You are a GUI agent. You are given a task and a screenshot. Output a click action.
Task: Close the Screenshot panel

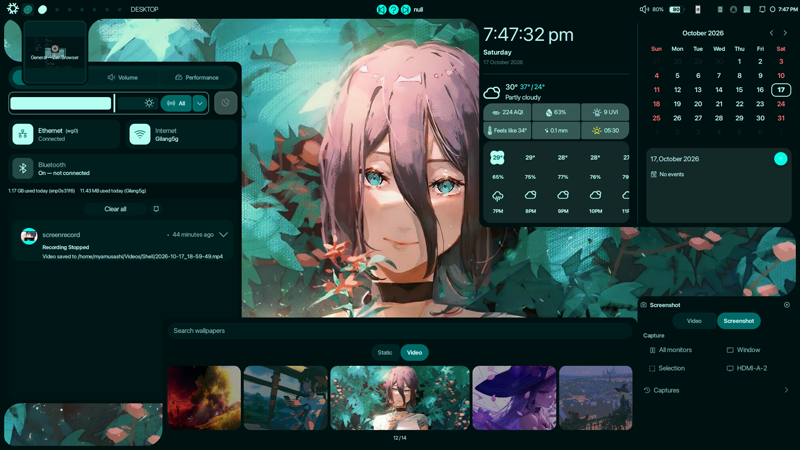click(787, 305)
